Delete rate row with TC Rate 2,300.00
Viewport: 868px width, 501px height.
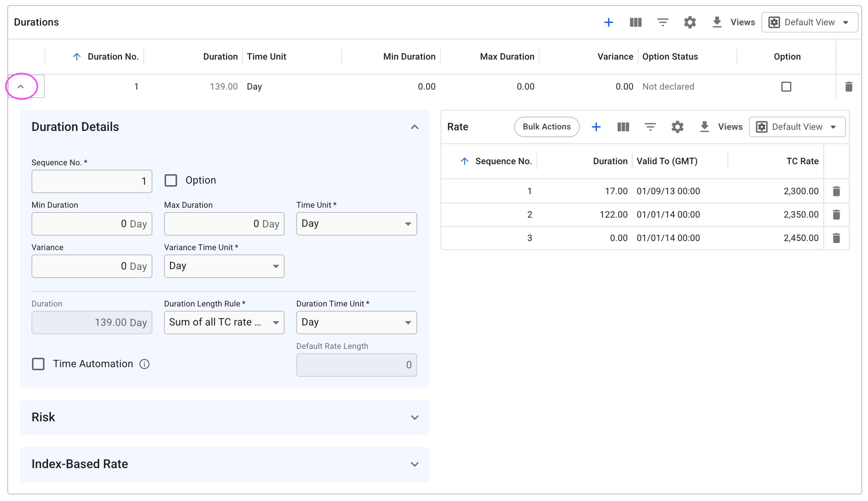(x=836, y=191)
